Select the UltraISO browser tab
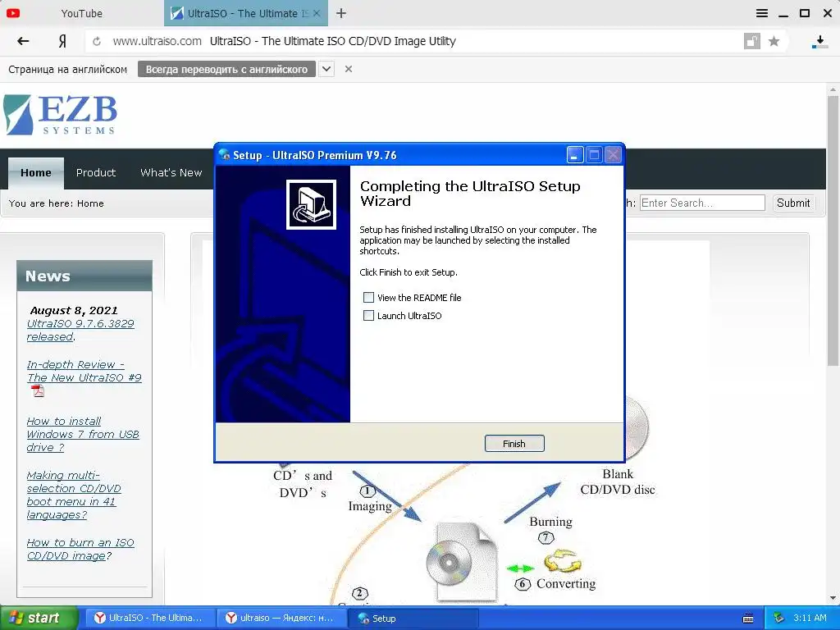 [x=245, y=13]
